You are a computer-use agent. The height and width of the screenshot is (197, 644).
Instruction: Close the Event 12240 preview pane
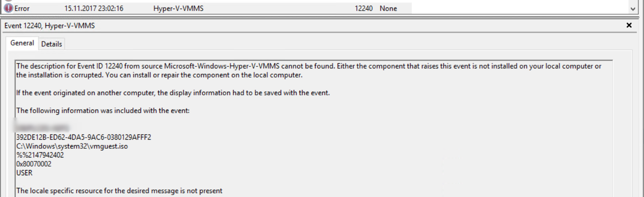tap(629, 25)
